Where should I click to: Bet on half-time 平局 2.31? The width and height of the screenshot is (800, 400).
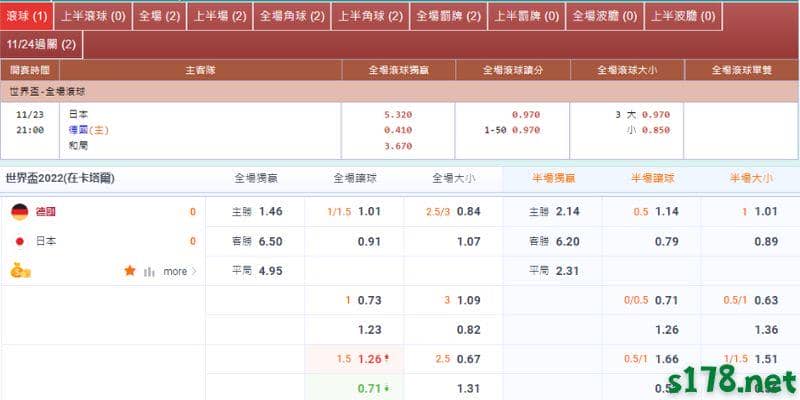(554, 271)
